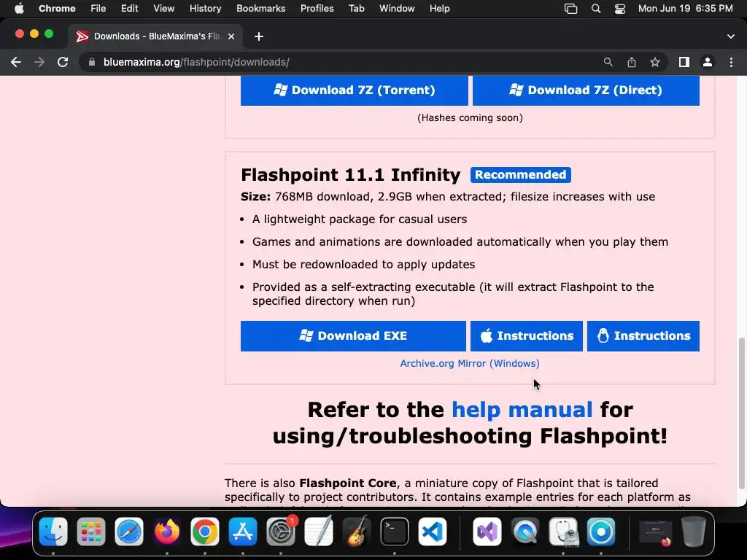This screenshot has height=560, width=747.
Task: Open the Linux penguin Instructions button
Action: (643, 335)
